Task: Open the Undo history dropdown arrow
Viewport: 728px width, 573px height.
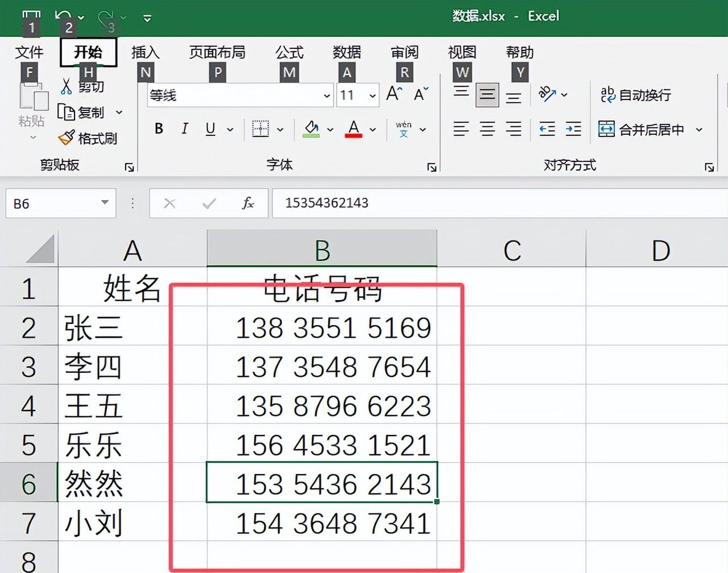Action: click(81, 18)
